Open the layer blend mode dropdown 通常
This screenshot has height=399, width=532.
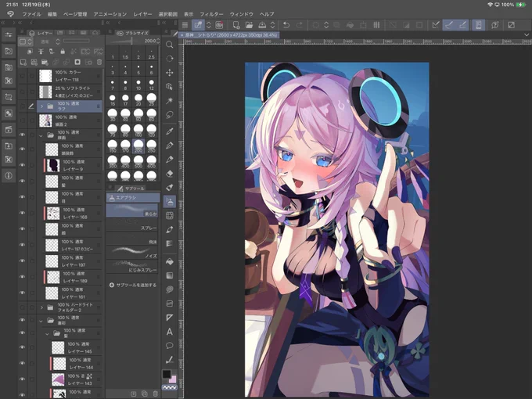coord(50,41)
